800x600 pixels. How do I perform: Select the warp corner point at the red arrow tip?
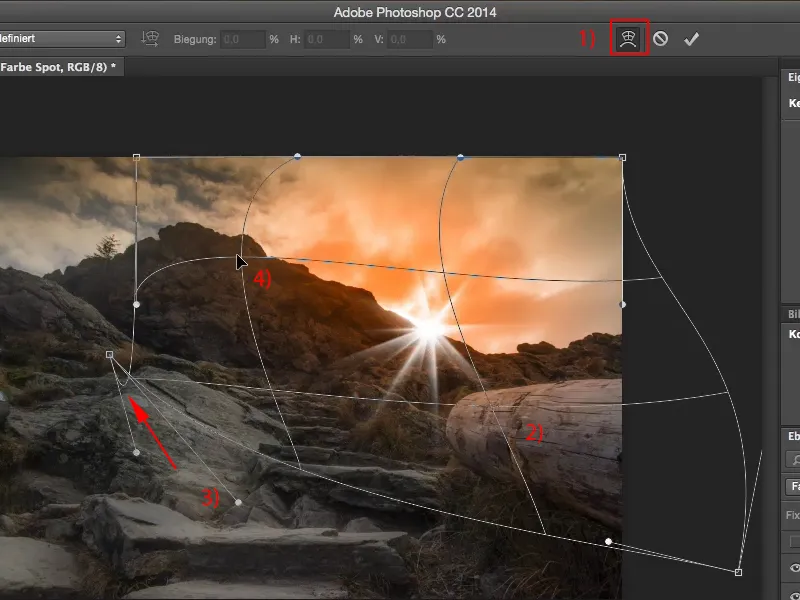pyautogui.click(x=110, y=354)
